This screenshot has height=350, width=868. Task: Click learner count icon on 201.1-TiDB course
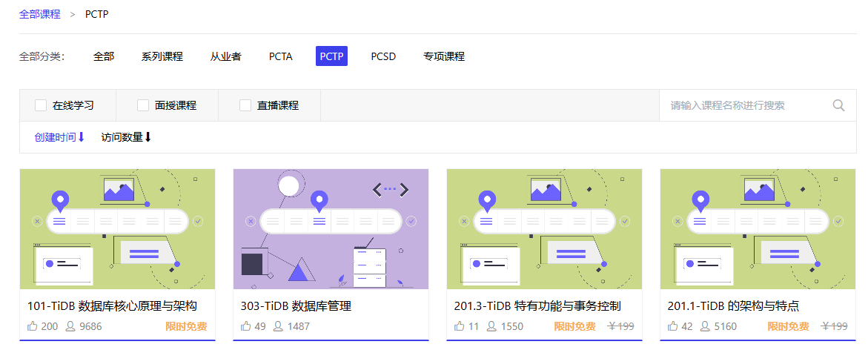tap(705, 326)
